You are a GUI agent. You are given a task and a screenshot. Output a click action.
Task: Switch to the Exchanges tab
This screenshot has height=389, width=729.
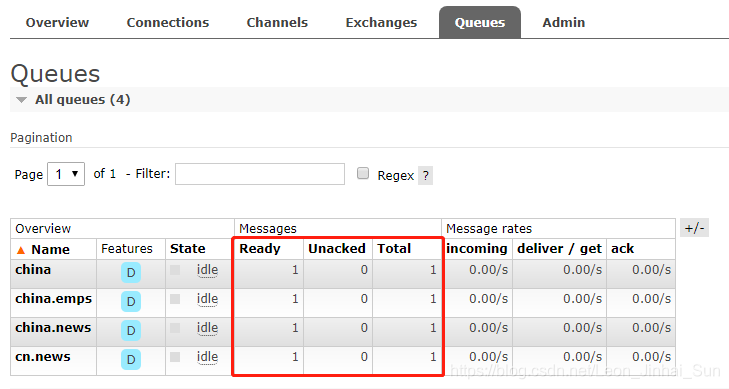pyautogui.click(x=381, y=22)
